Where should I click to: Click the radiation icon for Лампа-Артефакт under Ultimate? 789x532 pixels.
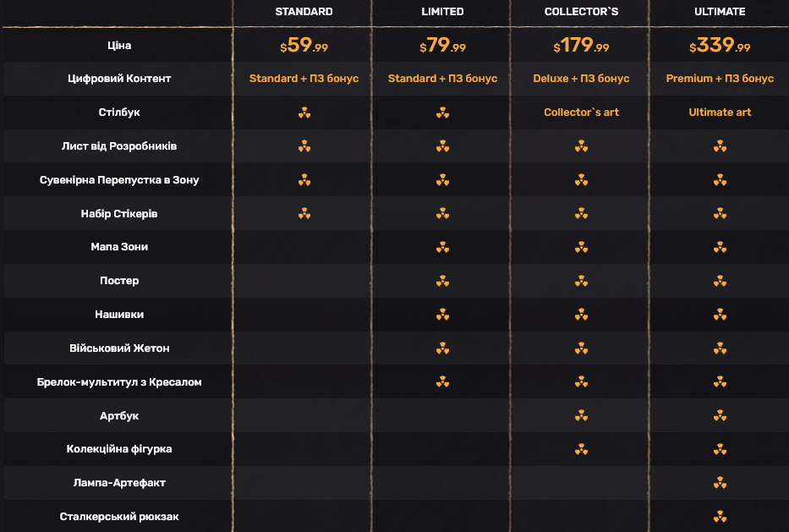[x=720, y=483]
